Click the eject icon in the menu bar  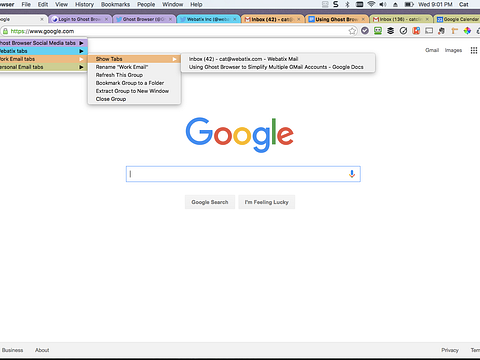395,5
